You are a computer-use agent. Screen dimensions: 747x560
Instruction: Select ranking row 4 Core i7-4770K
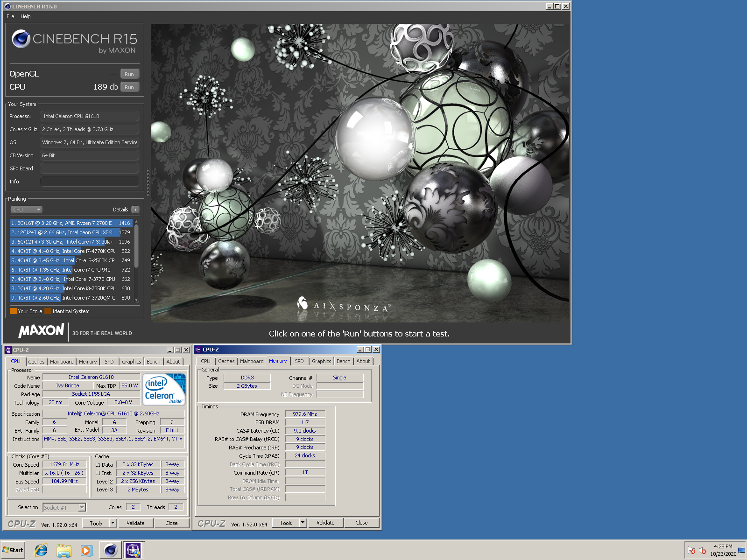coord(71,251)
